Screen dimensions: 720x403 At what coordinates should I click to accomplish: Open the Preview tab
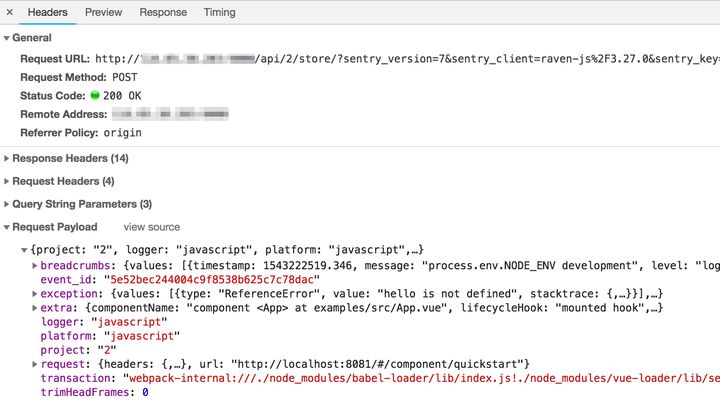click(x=103, y=12)
